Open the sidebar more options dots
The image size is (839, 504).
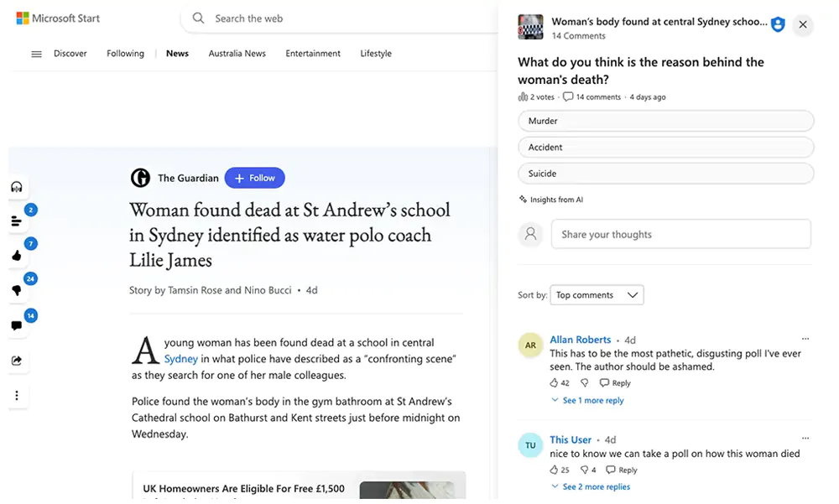pyautogui.click(x=17, y=395)
